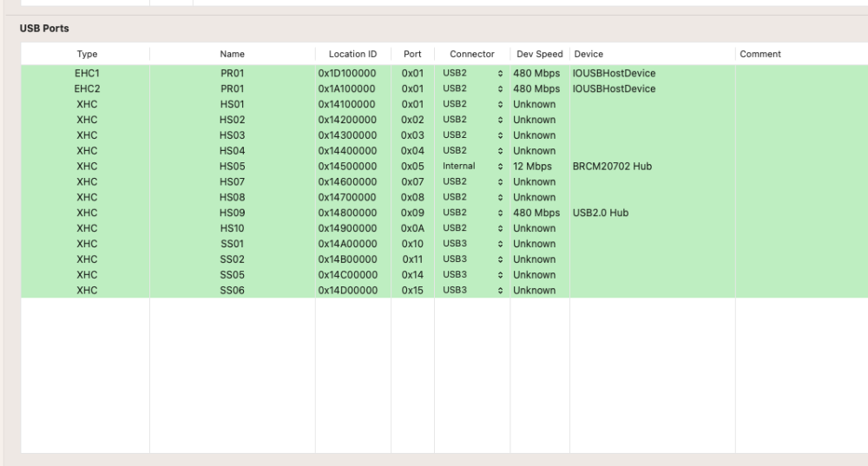The width and height of the screenshot is (868, 466).
Task: Click location ID 0x14100000
Action: (346, 104)
